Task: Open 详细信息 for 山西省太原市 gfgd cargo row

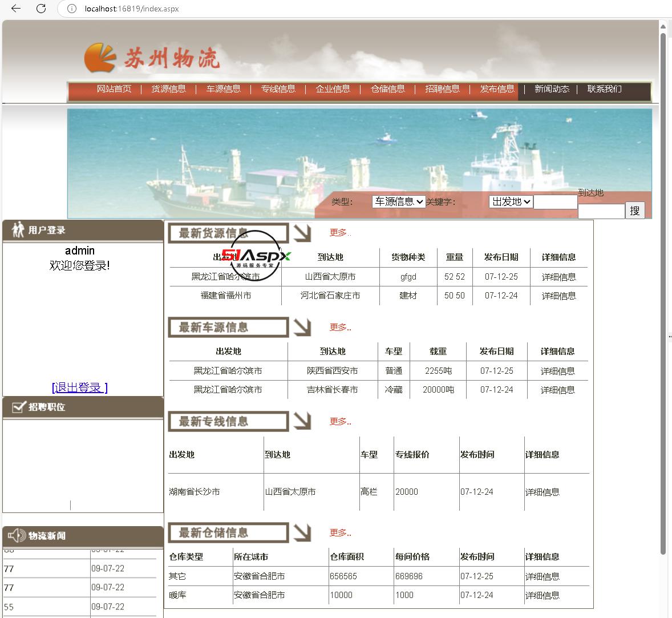Action: point(558,277)
